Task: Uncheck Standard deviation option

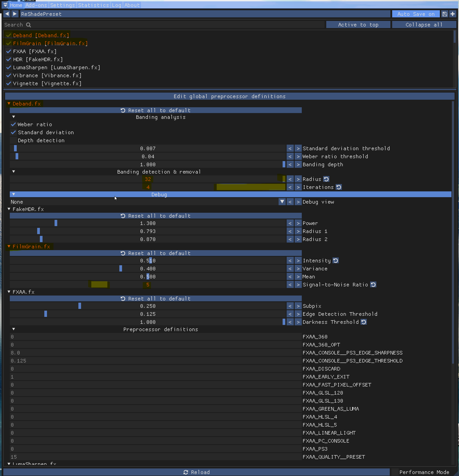Action: 13,132
